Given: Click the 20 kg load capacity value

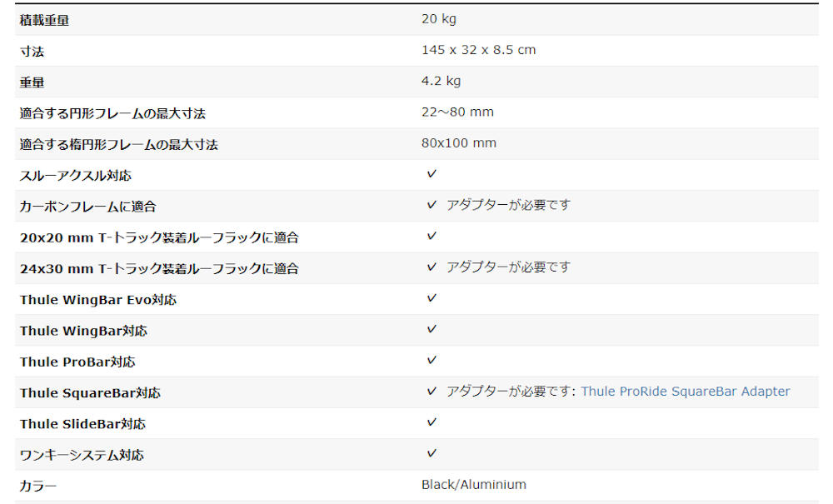Looking at the screenshot, I should (439, 19).
